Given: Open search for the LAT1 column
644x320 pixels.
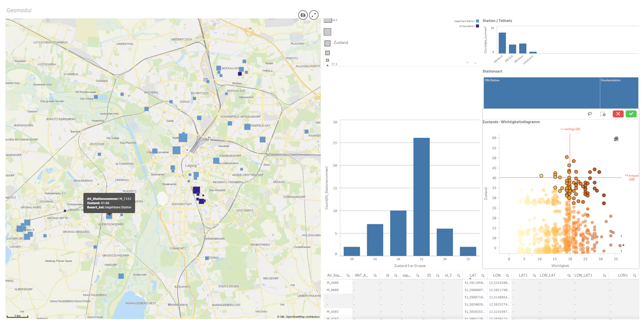Looking at the screenshot, I should [534, 276].
